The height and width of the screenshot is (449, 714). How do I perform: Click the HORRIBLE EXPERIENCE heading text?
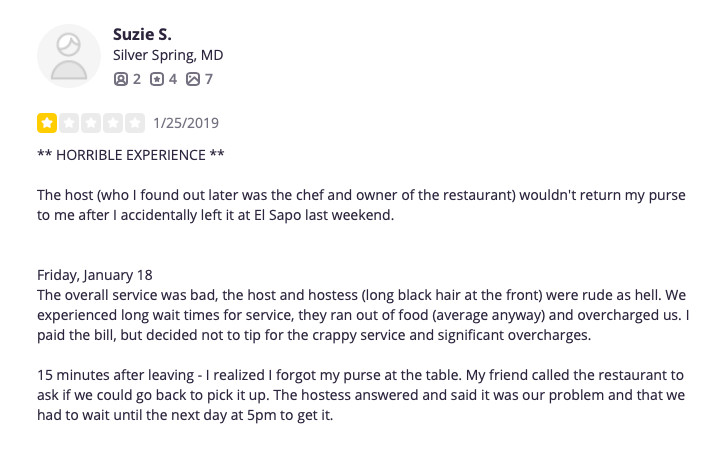[131, 155]
